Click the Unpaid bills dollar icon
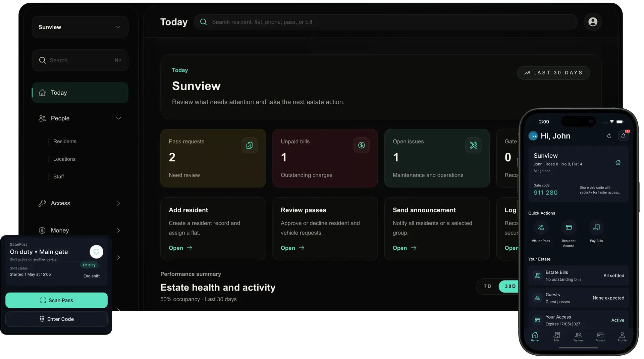 362,145
